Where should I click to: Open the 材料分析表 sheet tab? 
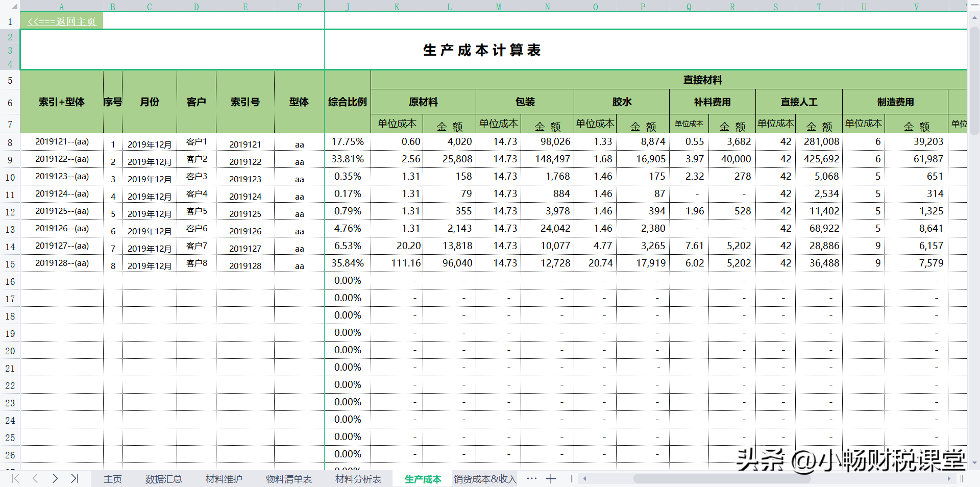coord(358,479)
